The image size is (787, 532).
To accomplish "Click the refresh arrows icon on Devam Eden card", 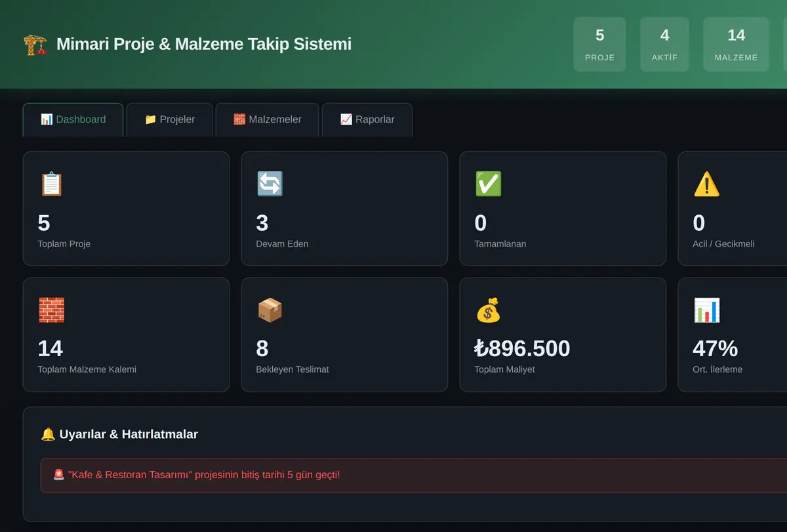I will [x=270, y=184].
